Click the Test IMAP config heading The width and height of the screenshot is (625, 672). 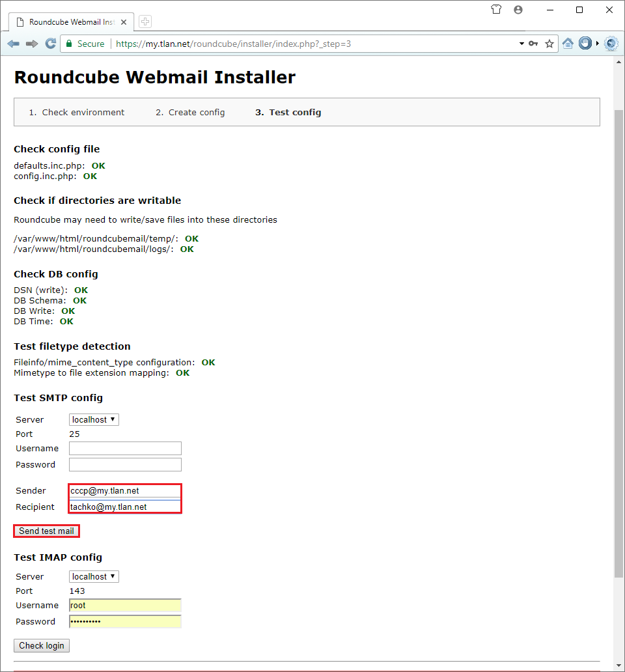tap(58, 557)
